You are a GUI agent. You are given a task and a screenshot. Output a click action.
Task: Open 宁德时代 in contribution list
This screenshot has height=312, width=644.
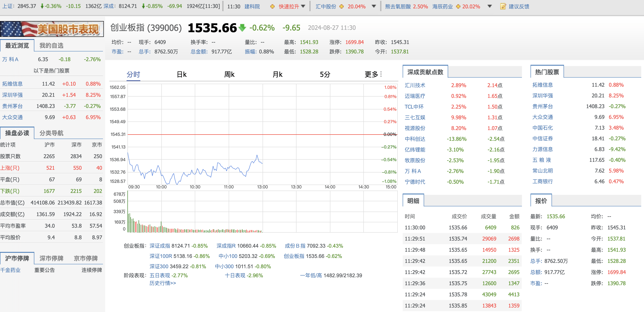coord(415,182)
